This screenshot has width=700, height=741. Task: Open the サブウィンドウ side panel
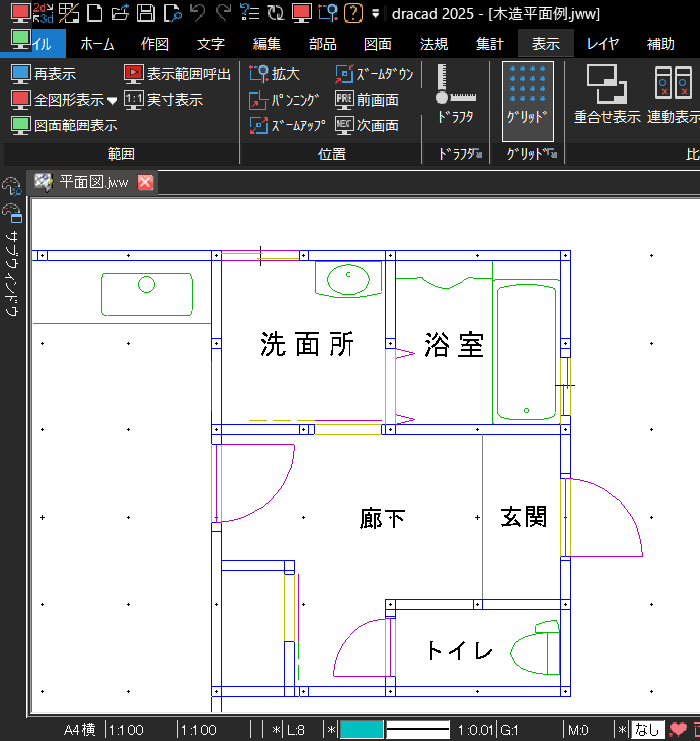pyautogui.click(x=12, y=274)
